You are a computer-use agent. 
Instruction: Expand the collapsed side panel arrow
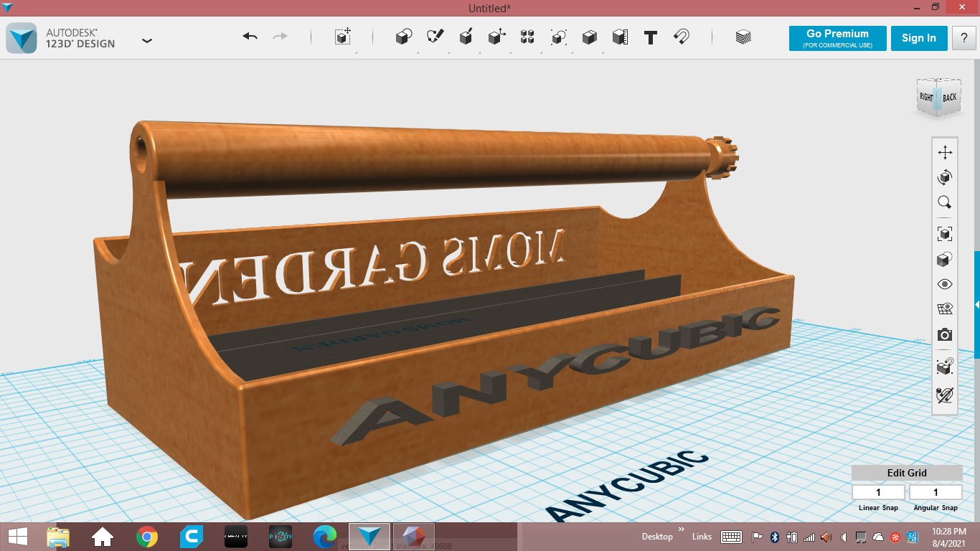pos(976,305)
